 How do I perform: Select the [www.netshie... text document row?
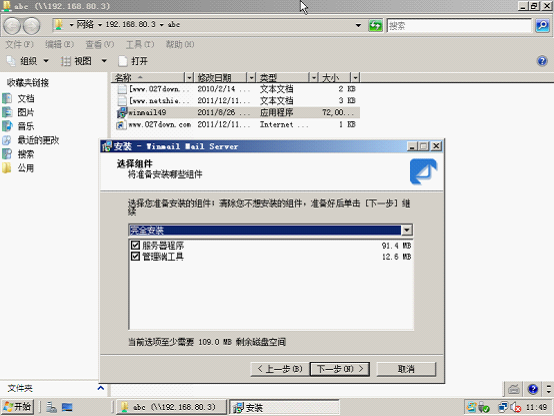pos(237,100)
